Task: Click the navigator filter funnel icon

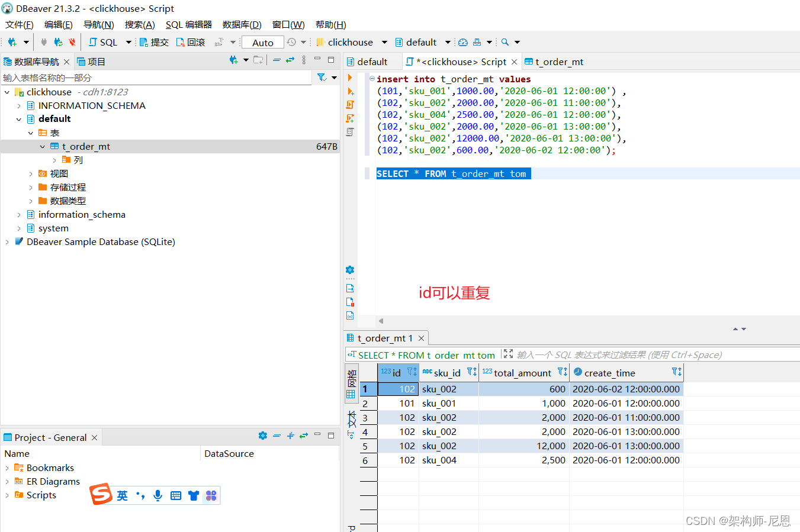Action: click(x=322, y=78)
